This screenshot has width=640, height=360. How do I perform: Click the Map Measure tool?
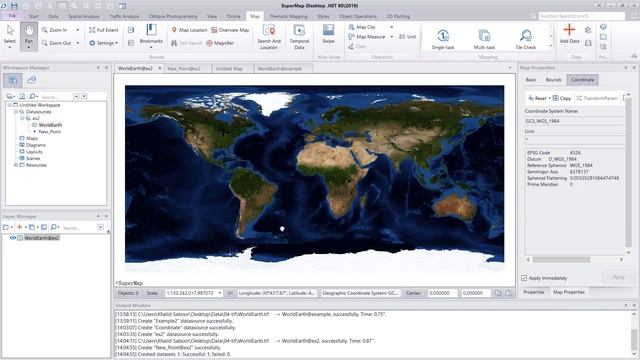[367, 36]
